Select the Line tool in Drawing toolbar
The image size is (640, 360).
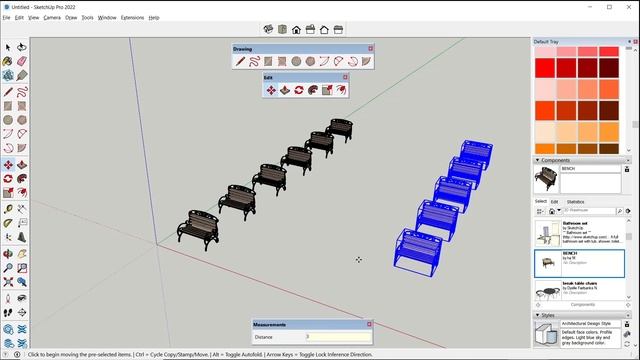click(240, 62)
